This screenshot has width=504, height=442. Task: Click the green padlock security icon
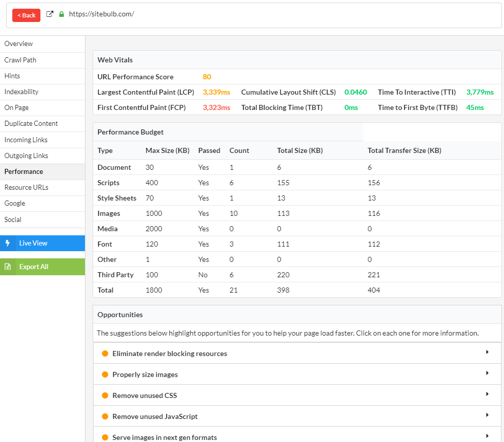click(x=61, y=14)
